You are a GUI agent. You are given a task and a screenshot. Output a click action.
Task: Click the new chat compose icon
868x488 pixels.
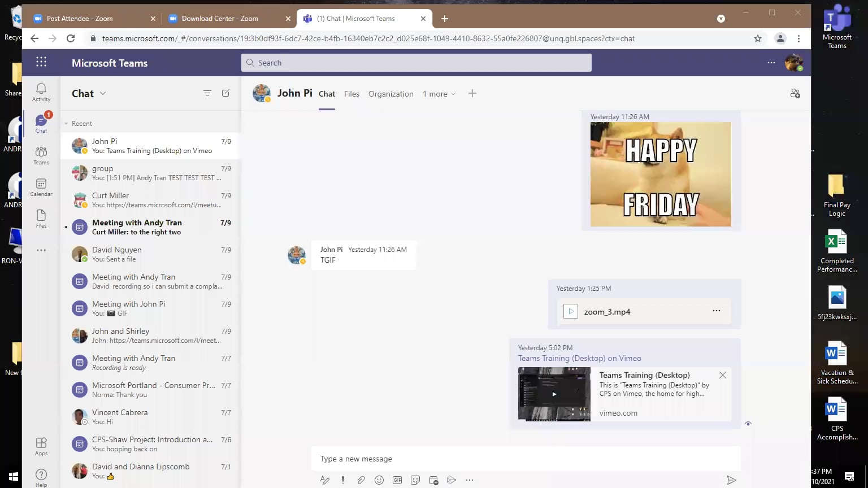pos(225,93)
